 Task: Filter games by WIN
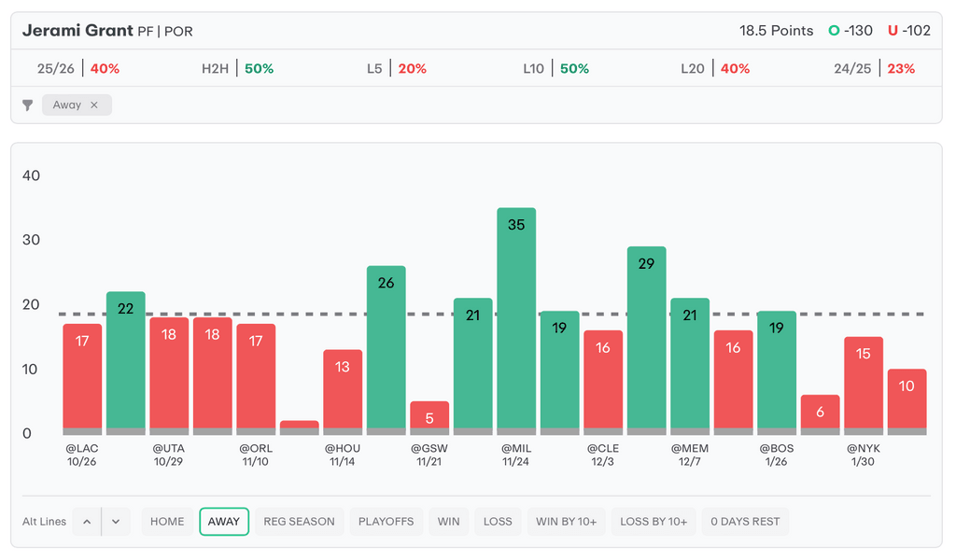[449, 522]
